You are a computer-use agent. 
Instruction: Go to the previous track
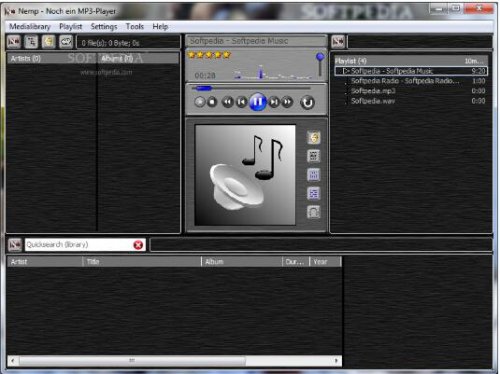pos(241,102)
